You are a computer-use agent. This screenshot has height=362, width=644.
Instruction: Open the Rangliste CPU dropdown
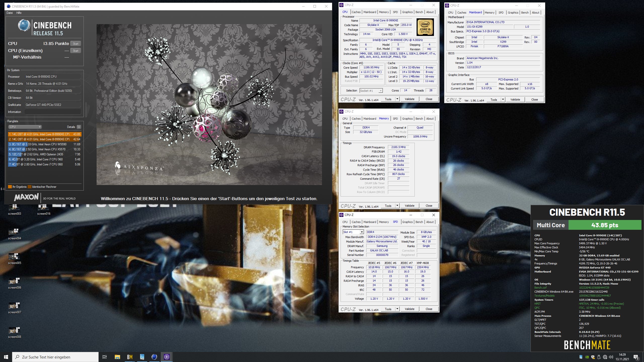(25, 127)
